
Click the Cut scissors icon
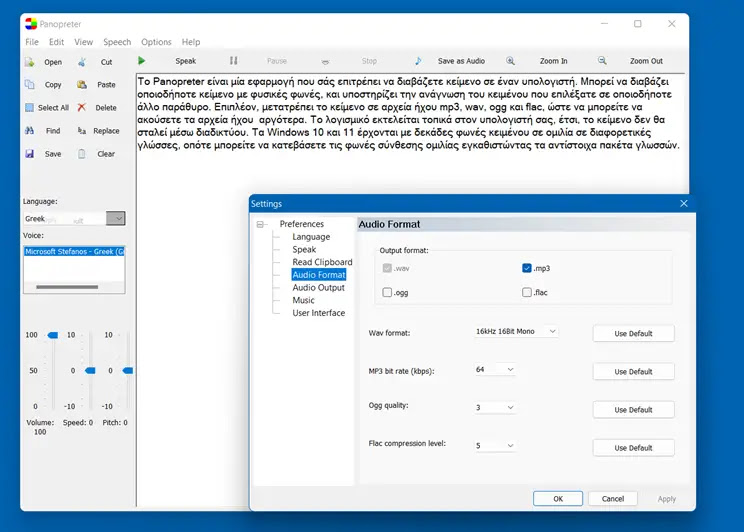82,62
